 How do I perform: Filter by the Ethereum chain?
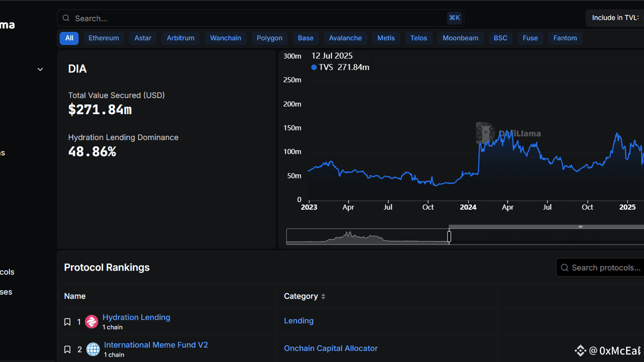click(104, 38)
